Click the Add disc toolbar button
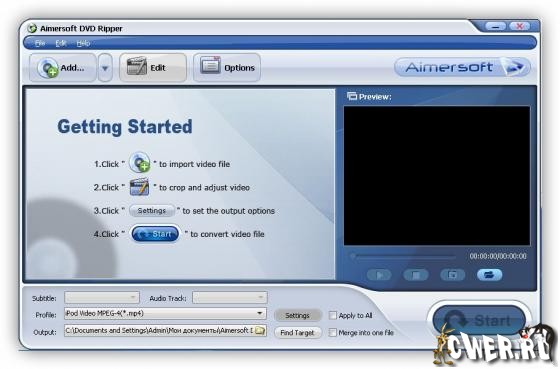Image resolution: width=560 pixels, height=369 pixels. click(63, 68)
